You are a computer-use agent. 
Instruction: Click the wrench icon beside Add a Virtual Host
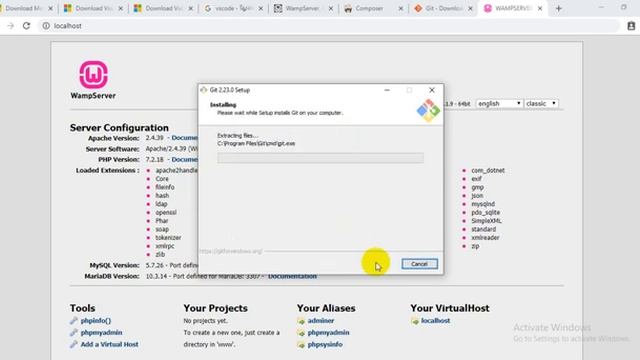click(74, 344)
